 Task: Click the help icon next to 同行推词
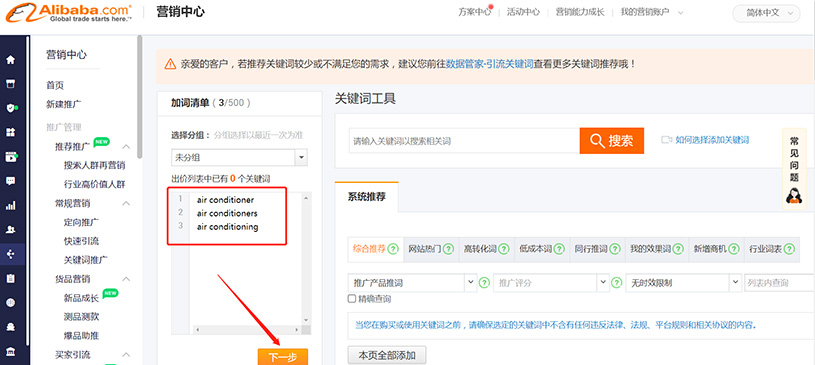615,249
